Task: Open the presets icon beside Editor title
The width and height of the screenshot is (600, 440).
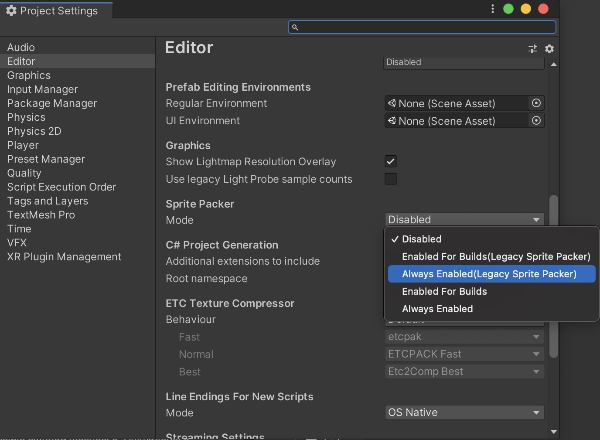Action: pos(533,49)
